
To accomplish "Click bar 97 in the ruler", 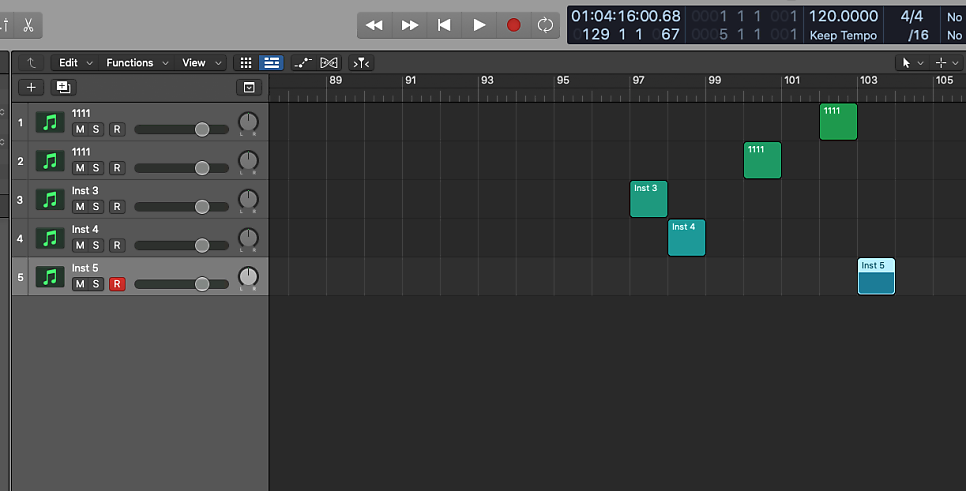I will point(638,80).
